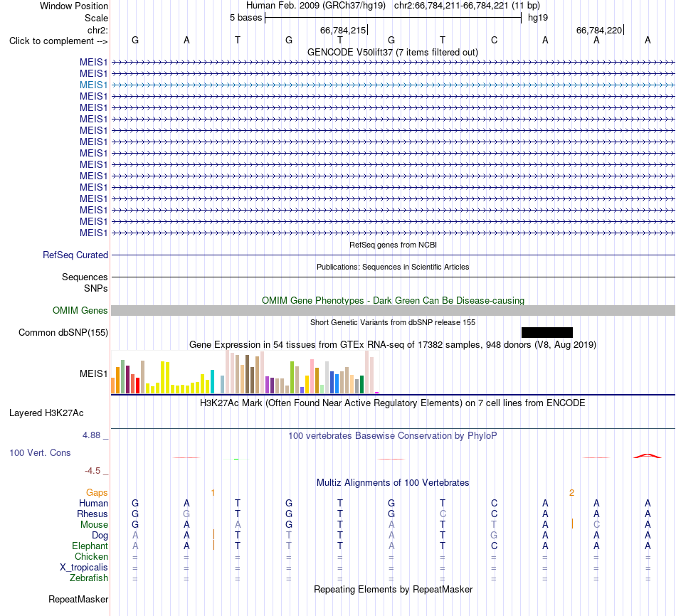This screenshot has height=616, width=676.
Task: Click the small green PhyloP mark under the third base
Action: pos(236,459)
